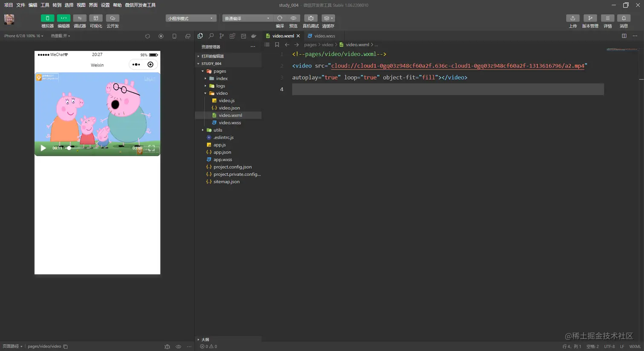Detach the simulator into separate window icon
The image size is (644, 351).
[188, 36]
